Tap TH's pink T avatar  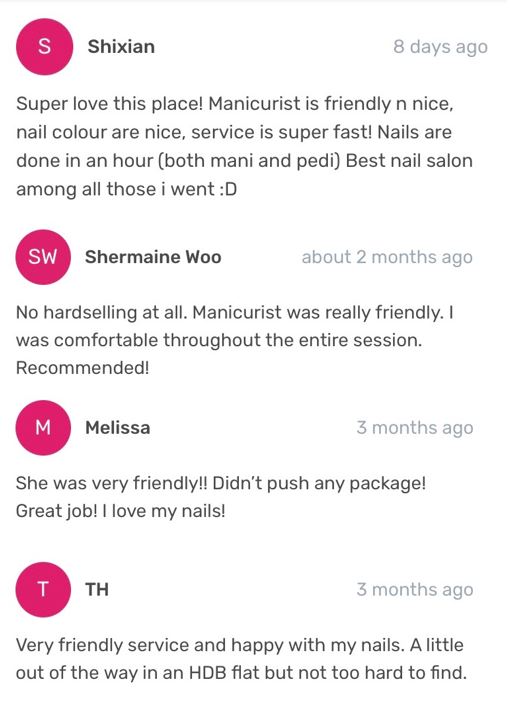[43, 590]
